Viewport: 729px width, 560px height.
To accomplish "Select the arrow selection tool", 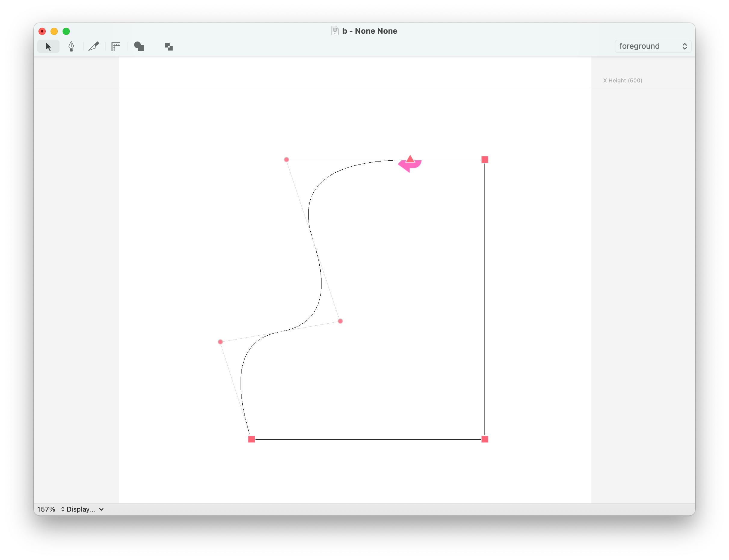I will tap(48, 47).
